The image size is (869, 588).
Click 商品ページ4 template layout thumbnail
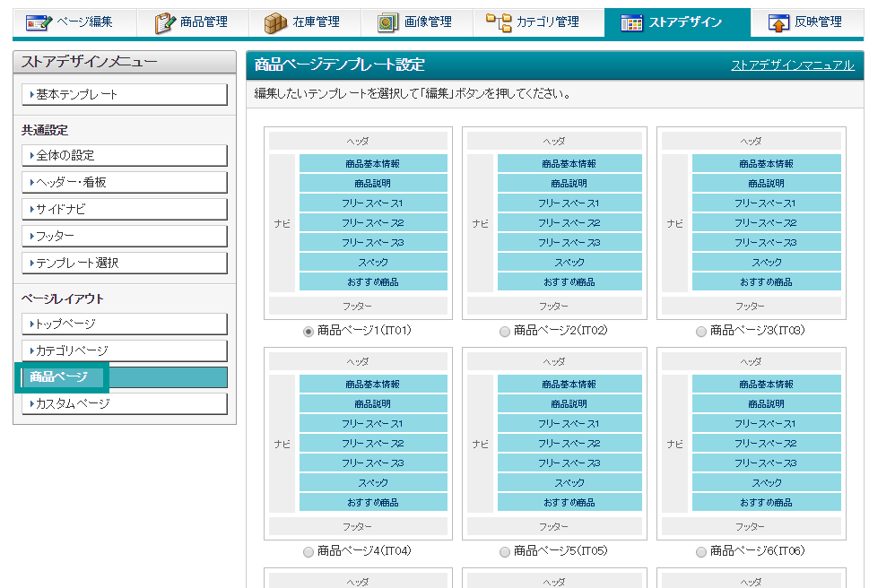coord(358,444)
